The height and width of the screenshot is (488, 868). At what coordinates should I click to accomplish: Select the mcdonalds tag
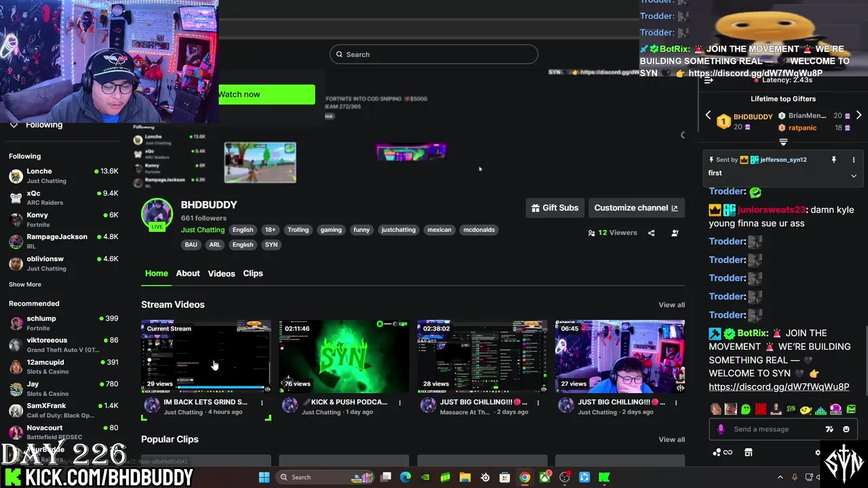click(x=479, y=230)
